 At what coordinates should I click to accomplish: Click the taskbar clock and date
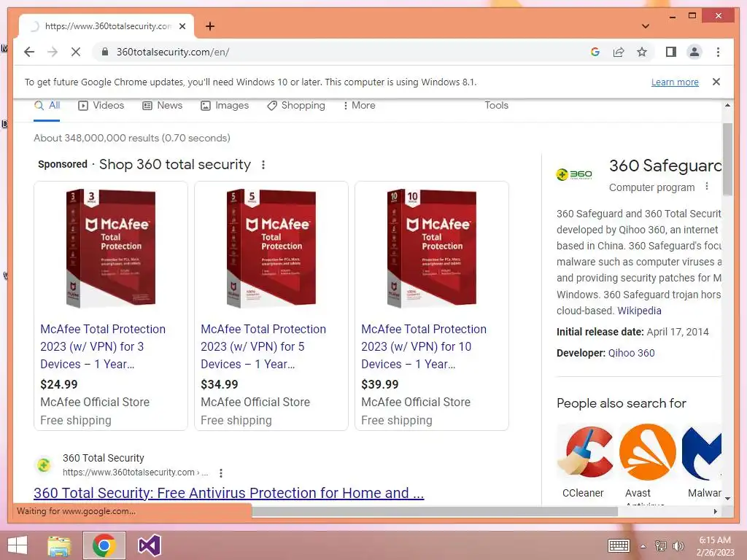pos(715,545)
